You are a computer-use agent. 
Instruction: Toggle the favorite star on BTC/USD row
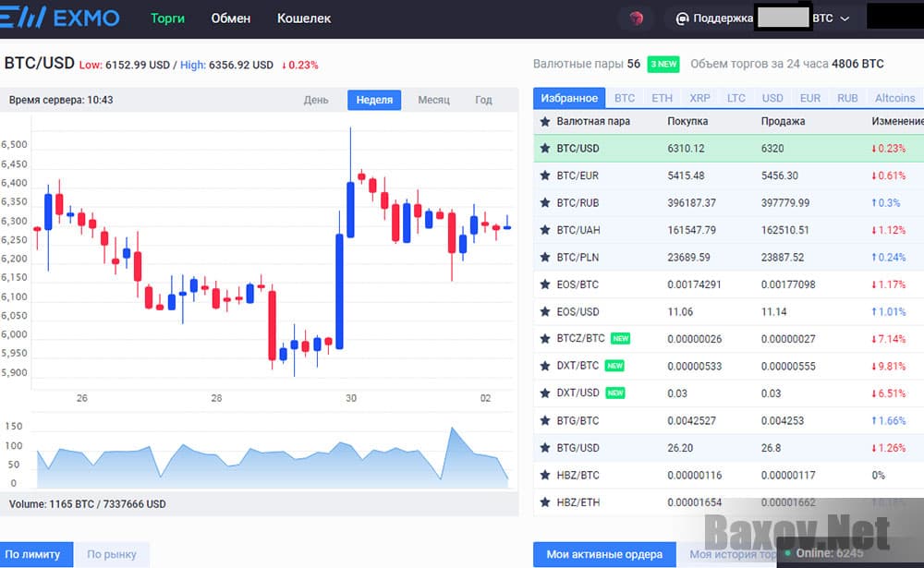544,148
